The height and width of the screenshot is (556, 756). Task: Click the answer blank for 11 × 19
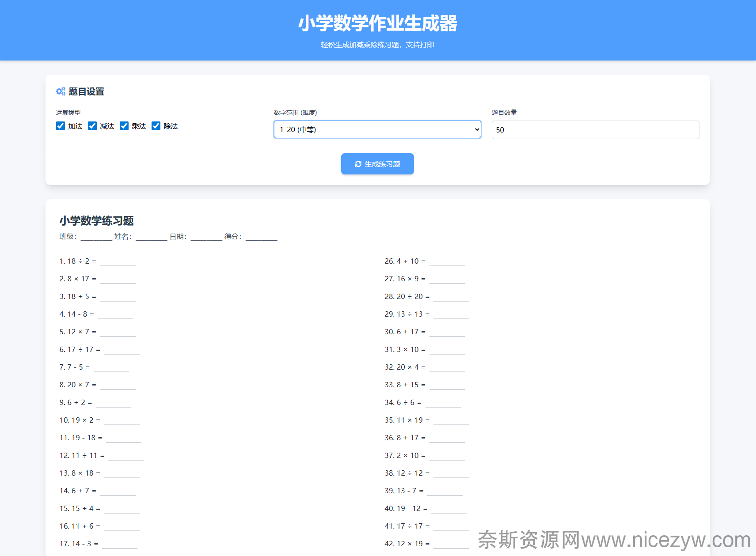click(x=451, y=421)
